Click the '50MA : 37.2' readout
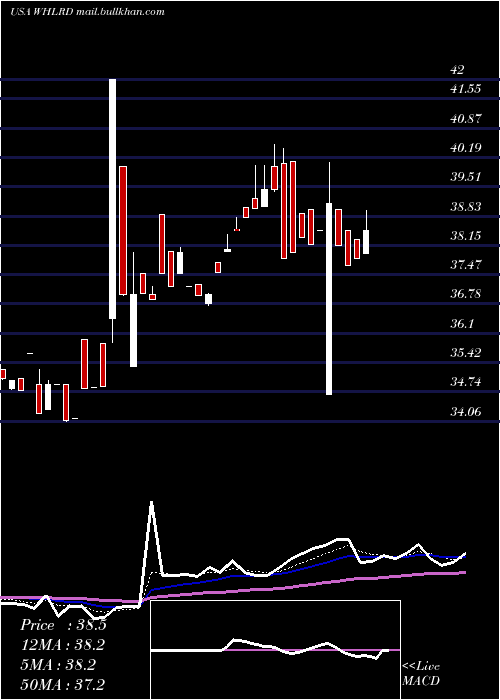500x700 pixels. point(63,684)
